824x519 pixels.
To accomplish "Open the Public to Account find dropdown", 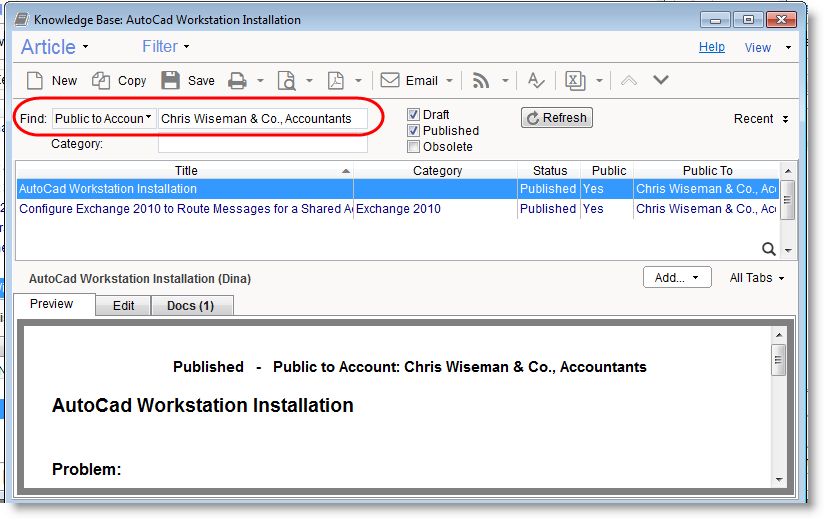I will pos(104,118).
